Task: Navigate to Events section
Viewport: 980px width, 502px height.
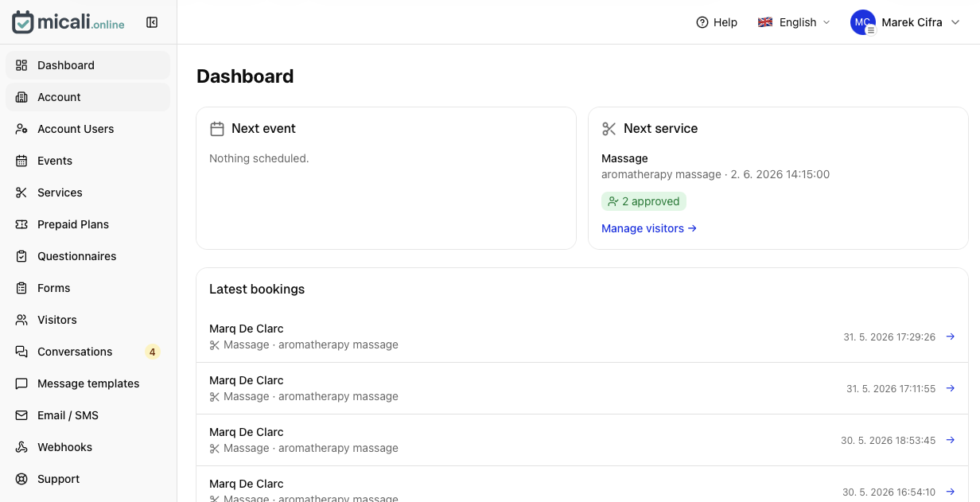Action: 87,161
